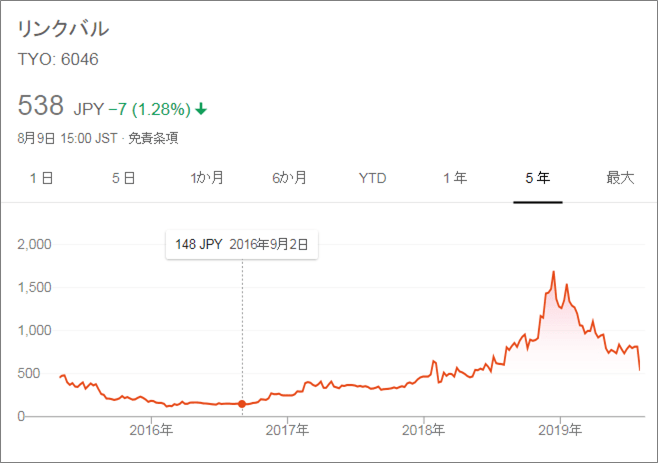Click the 1,000 y-axis label
This screenshot has width=658, height=463.
coord(34,330)
